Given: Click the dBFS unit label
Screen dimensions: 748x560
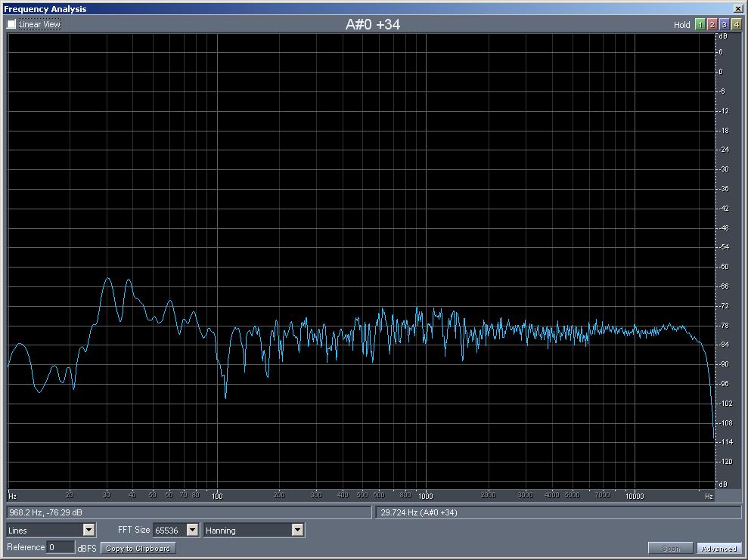Looking at the screenshot, I should (87, 548).
